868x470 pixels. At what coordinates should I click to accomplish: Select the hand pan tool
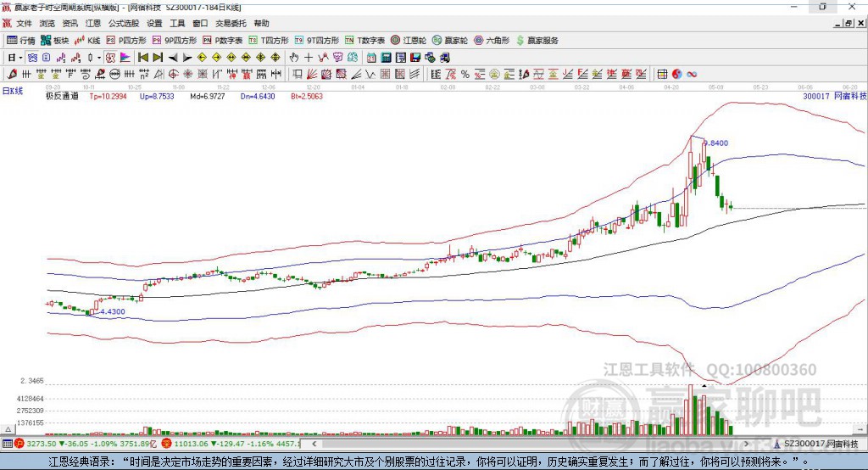(294, 58)
